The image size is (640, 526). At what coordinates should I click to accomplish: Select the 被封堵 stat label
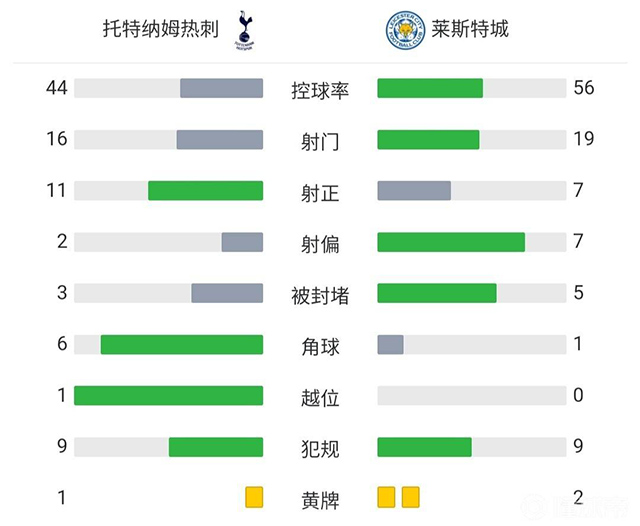click(320, 295)
